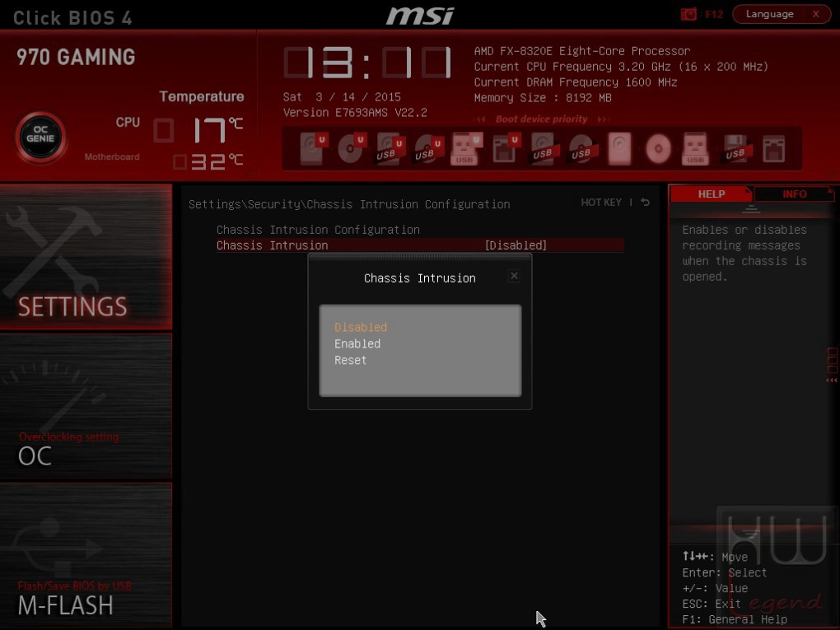Viewport: 840px width, 630px height.
Task: Click right arrows beside Boot device priority
Action: (603, 119)
